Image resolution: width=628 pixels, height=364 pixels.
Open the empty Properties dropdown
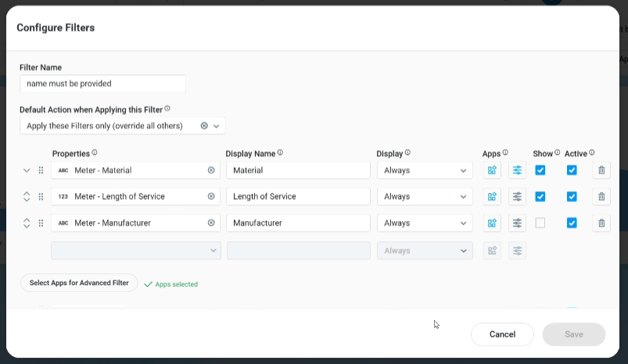136,251
